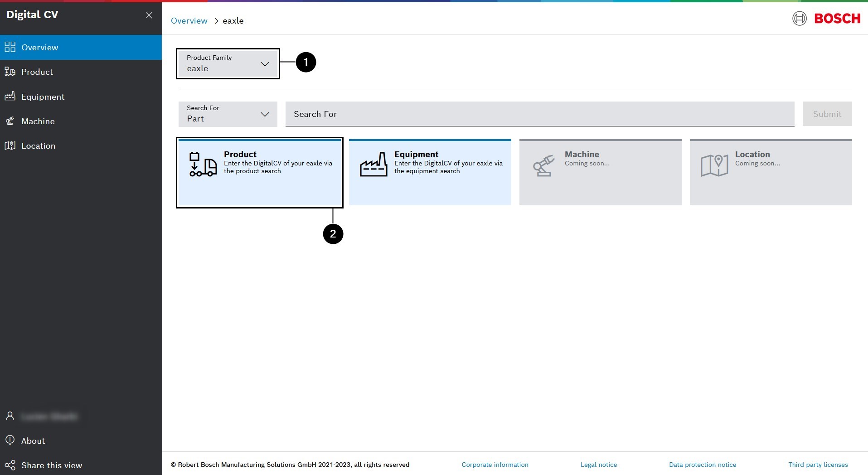The width and height of the screenshot is (868, 475).
Task: Open Location from the sidebar
Action: 81,145
